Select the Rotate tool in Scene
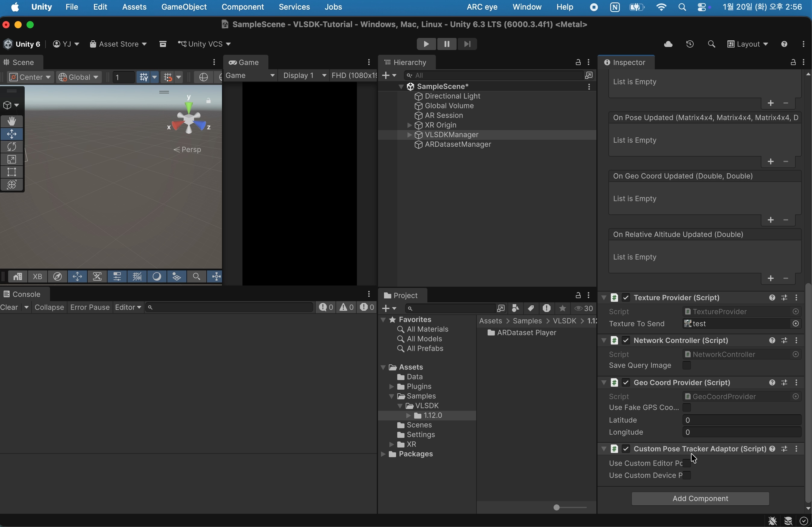Viewport: 812px width, 527px height. click(12, 147)
